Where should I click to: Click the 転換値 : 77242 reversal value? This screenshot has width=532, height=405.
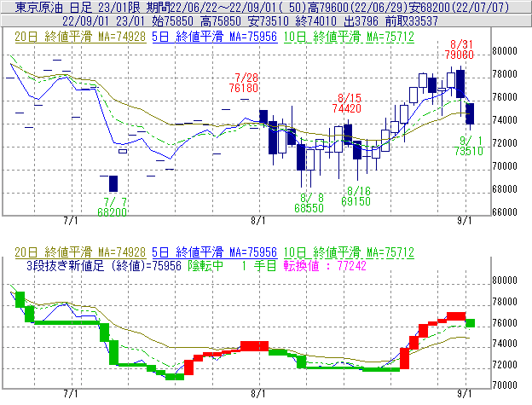[x=325, y=265]
